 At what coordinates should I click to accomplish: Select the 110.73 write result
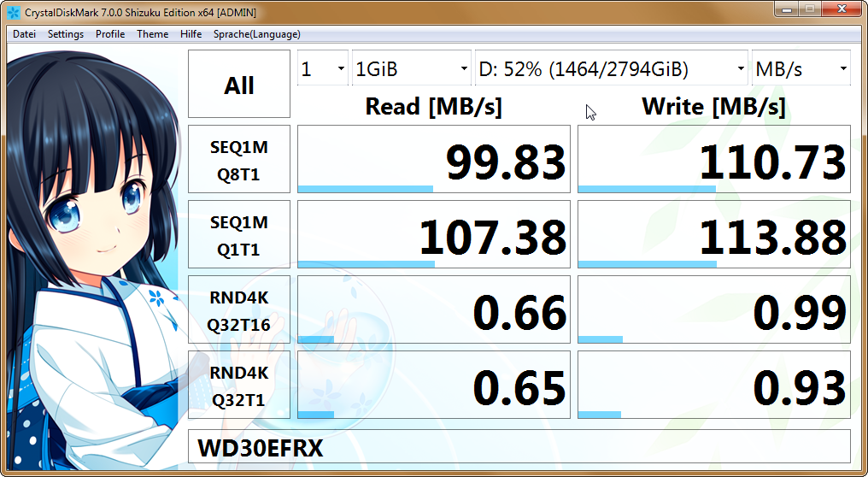tap(714, 159)
